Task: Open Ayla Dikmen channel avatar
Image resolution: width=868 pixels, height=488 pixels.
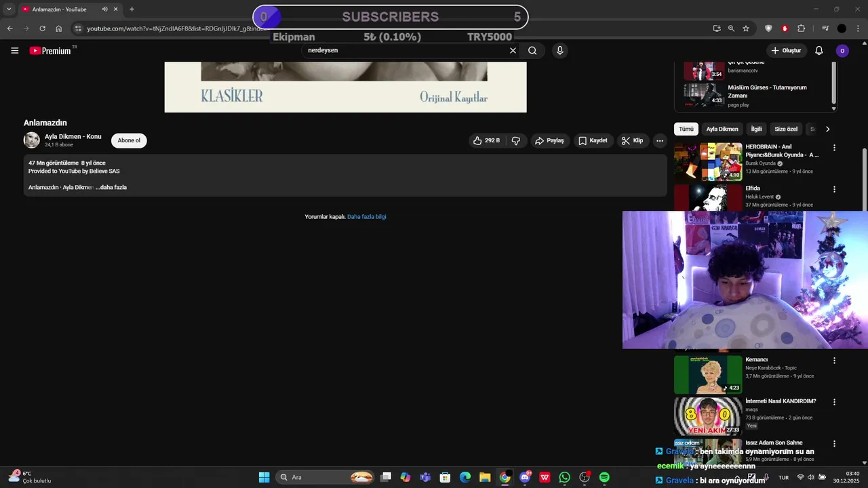Action: click(32, 140)
